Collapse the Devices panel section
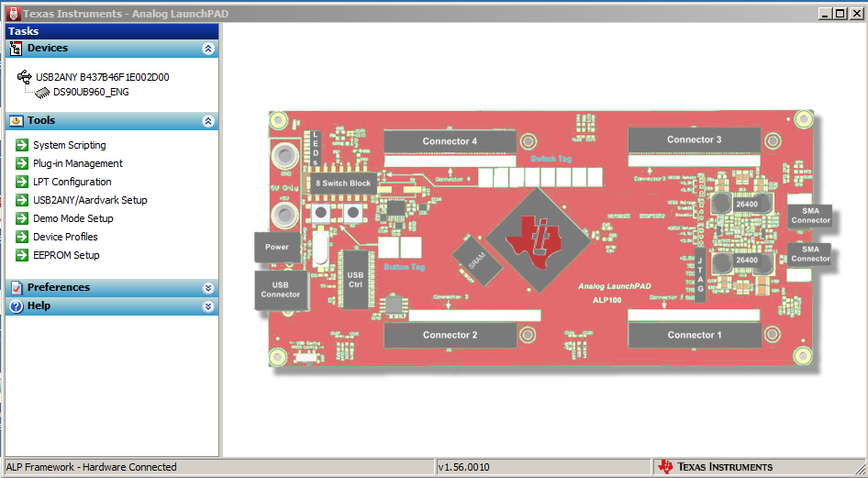The height and width of the screenshot is (478, 868). coord(208,49)
